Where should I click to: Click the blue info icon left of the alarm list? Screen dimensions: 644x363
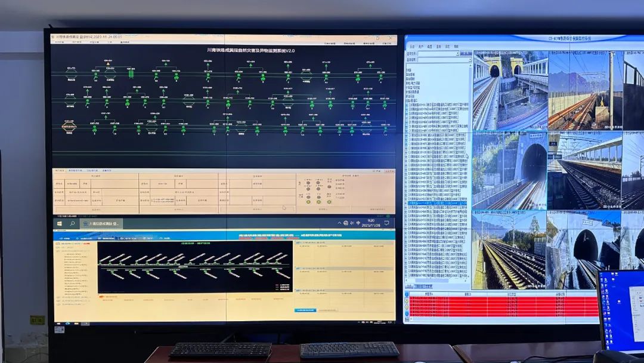click(x=407, y=295)
